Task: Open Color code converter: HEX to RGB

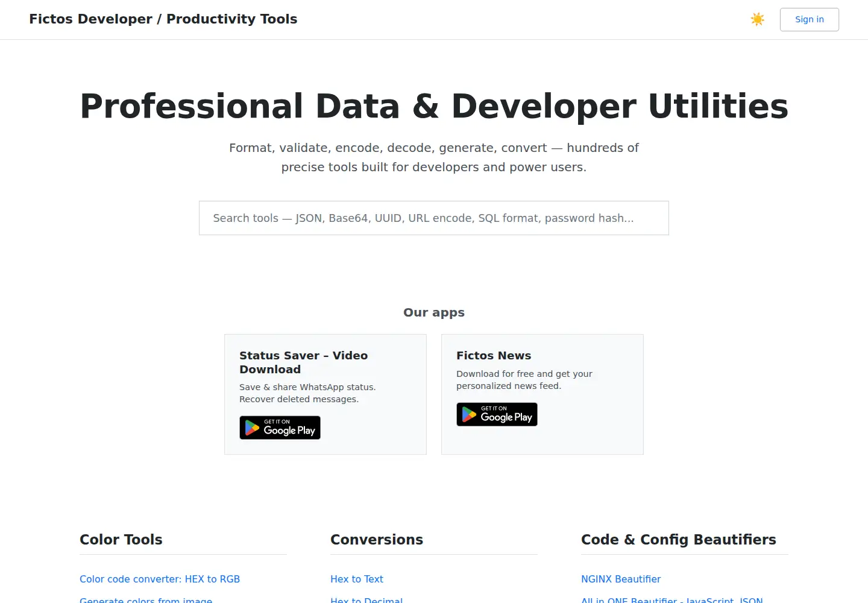Action: click(160, 579)
